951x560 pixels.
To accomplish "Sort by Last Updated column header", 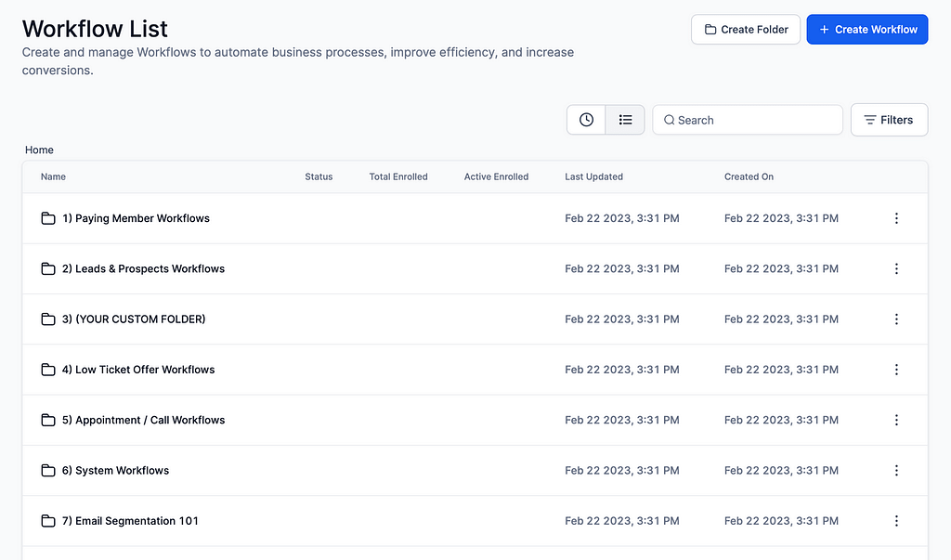I will (593, 176).
